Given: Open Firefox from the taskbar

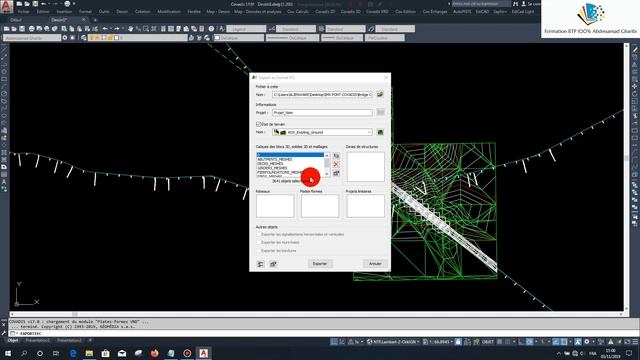Looking at the screenshot, I should [x=154, y=353].
